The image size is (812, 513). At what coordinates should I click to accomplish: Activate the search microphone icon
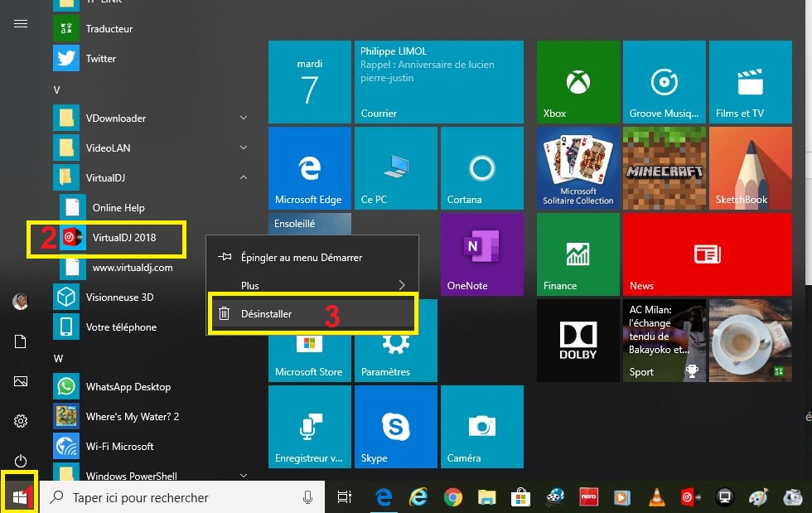click(x=307, y=497)
